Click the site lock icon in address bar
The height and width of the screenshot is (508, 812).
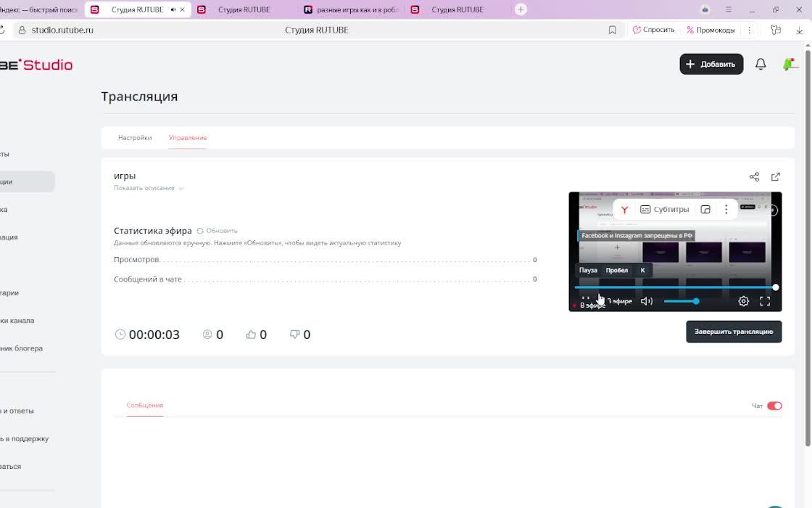pyautogui.click(x=22, y=30)
